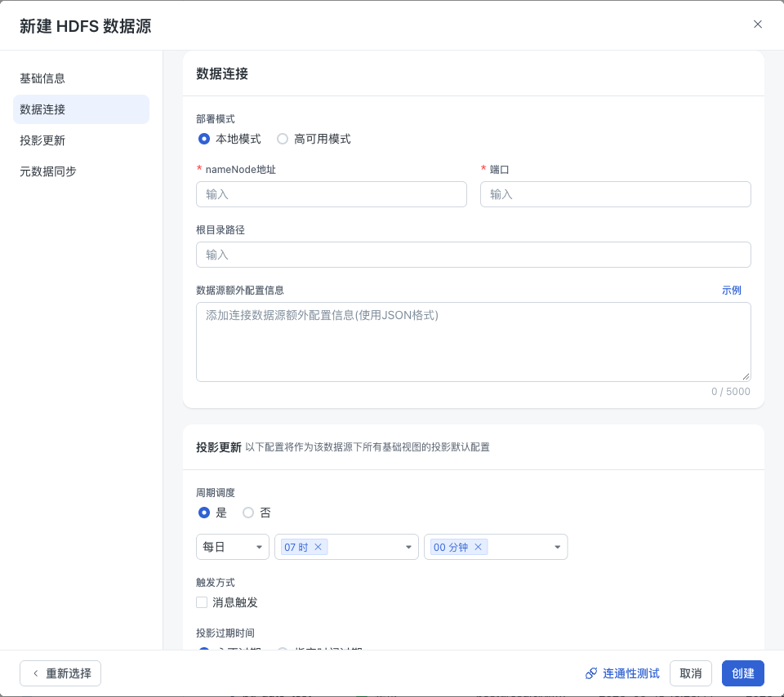The height and width of the screenshot is (697, 784).
Task: Click the 投影过期时间 label
Action: (225, 633)
